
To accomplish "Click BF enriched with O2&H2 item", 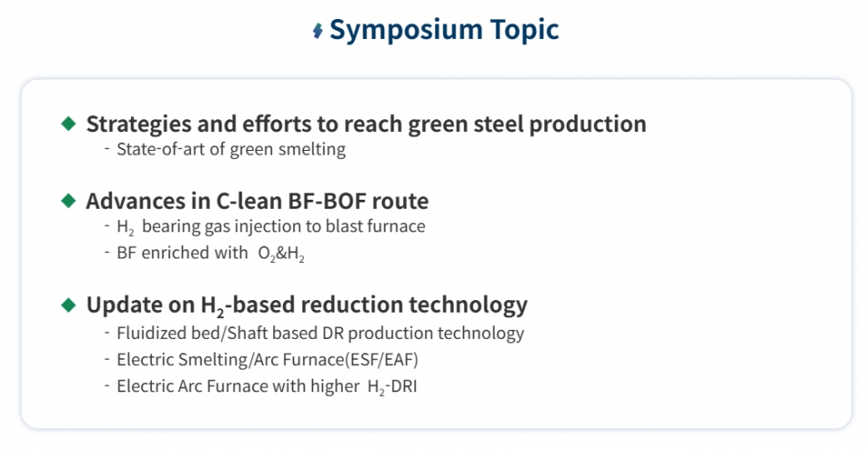I will click(x=210, y=254).
